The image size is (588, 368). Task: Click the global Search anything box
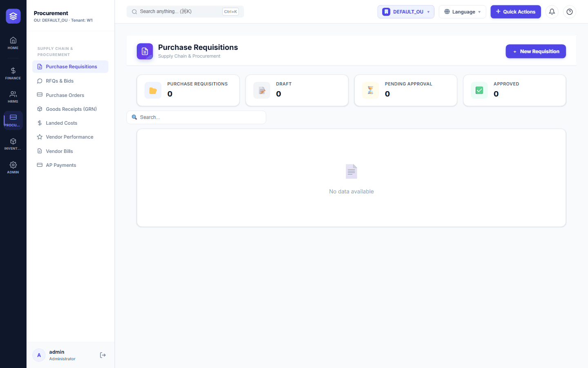tap(185, 12)
